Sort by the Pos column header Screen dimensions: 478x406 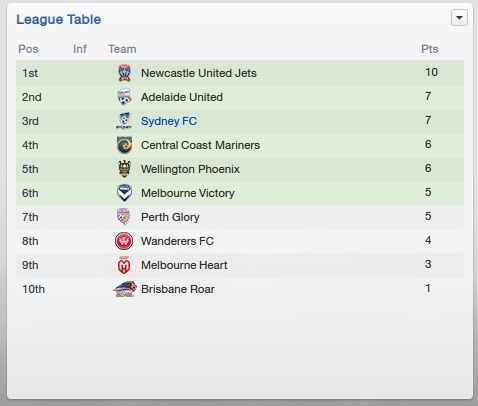click(x=28, y=49)
